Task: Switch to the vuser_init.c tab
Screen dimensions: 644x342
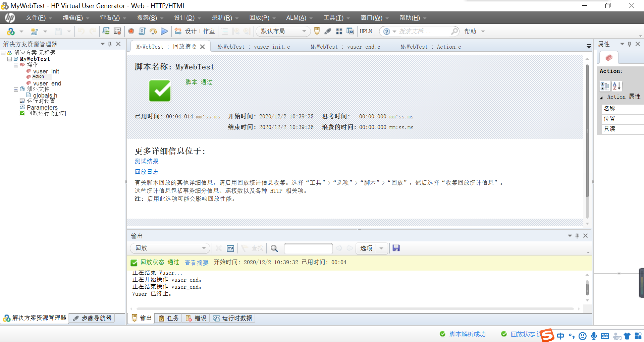Action: tap(254, 47)
